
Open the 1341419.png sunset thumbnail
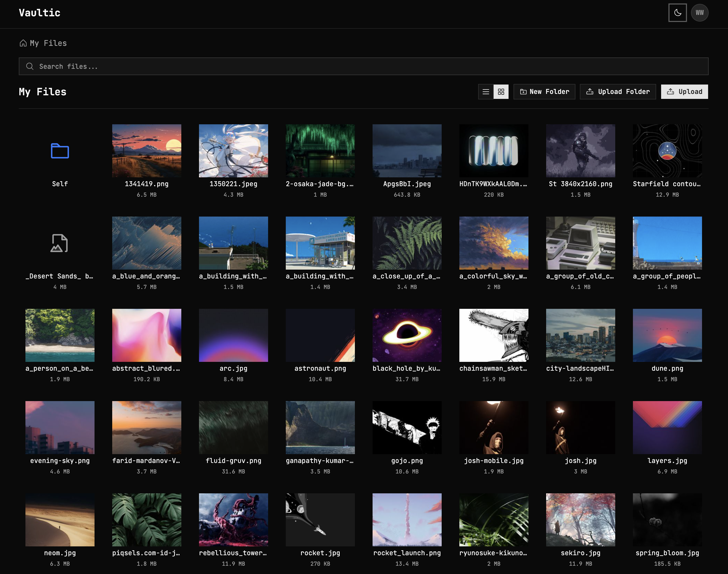tap(146, 151)
